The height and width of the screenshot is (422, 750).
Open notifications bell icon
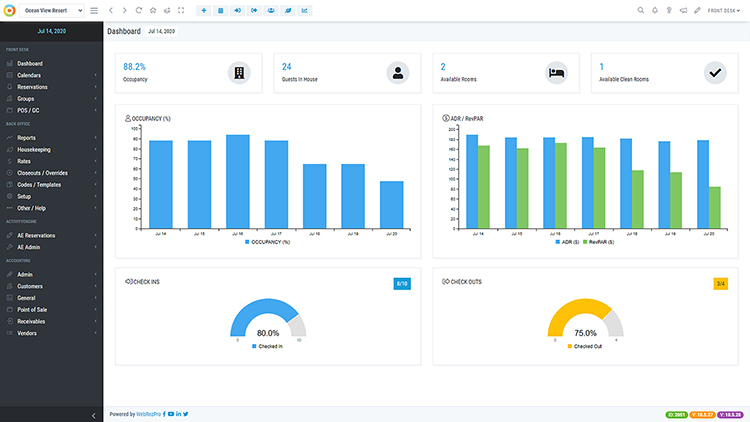[655, 10]
